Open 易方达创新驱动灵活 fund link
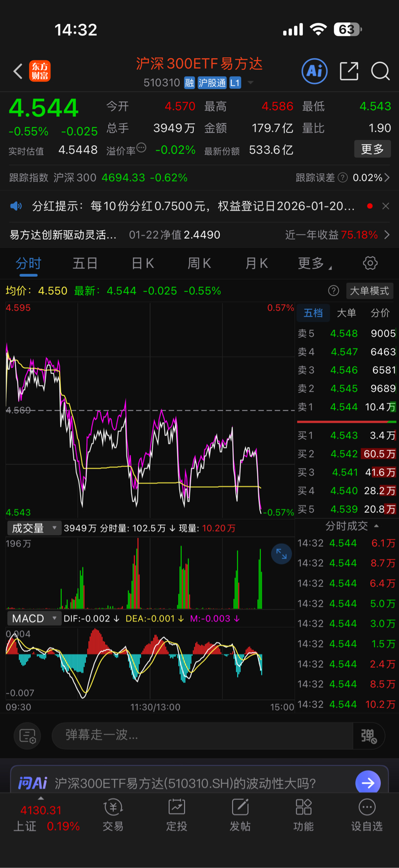The width and height of the screenshot is (399, 868). click(x=63, y=235)
